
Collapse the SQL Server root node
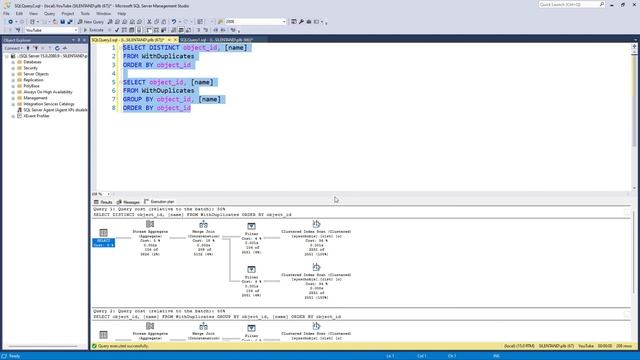[7, 56]
